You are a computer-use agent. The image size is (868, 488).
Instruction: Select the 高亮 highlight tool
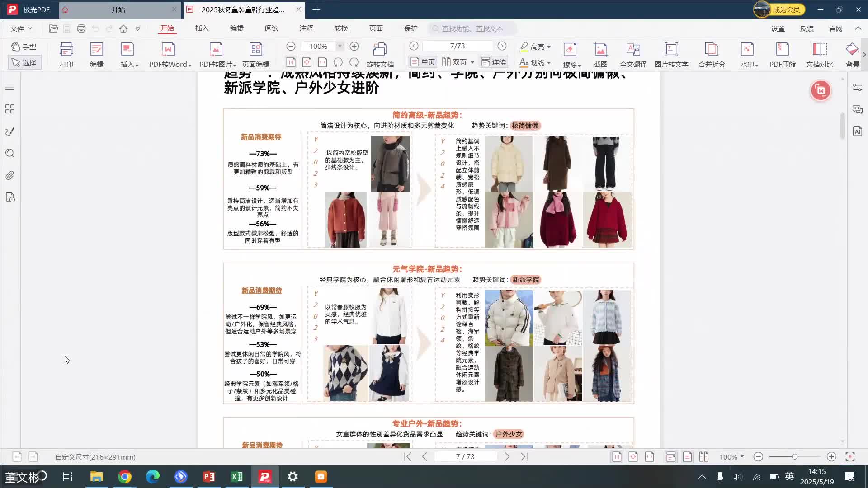(x=535, y=47)
